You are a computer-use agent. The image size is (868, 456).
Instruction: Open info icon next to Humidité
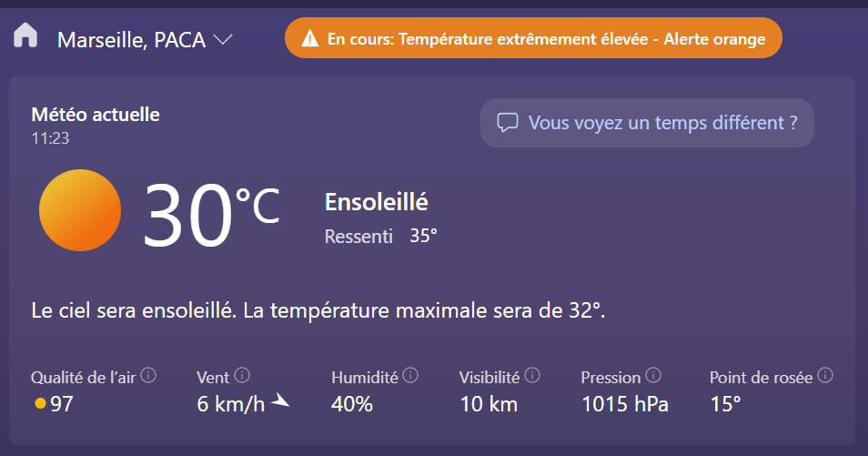click(410, 375)
